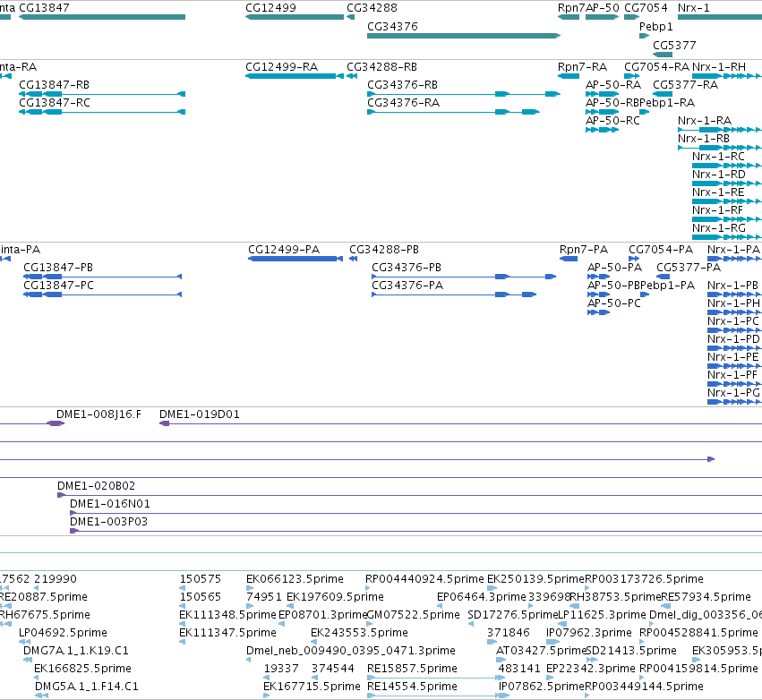The height and width of the screenshot is (700, 762).
Task: Click the CG34288-RB transcript label
Action: 382,66
